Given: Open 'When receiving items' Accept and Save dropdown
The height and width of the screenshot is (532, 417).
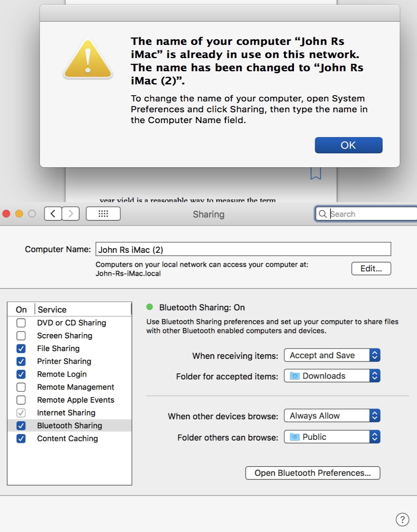Looking at the screenshot, I should [x=332, y=355].
